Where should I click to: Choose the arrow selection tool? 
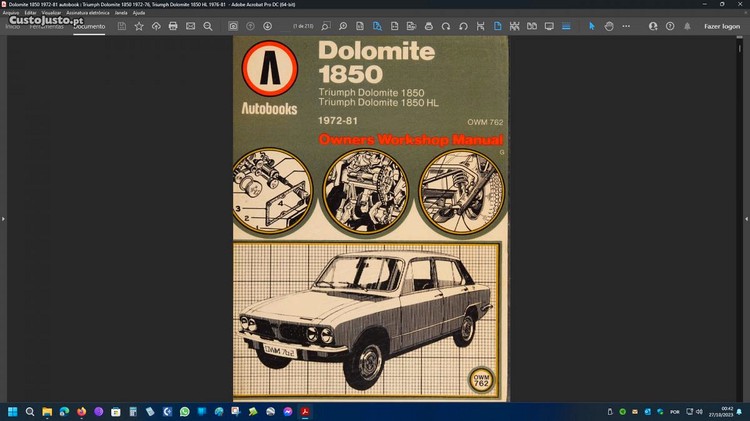(x=591, y=26)
